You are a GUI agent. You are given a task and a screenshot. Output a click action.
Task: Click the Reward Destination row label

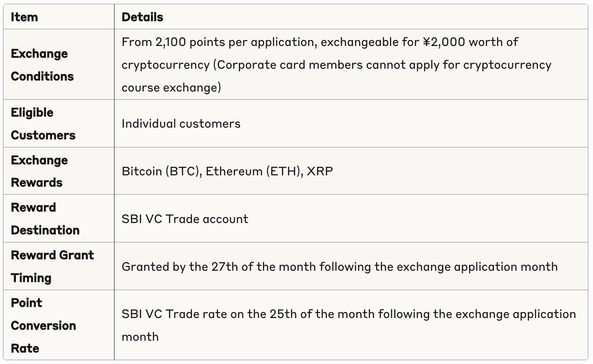click(45, 219)
